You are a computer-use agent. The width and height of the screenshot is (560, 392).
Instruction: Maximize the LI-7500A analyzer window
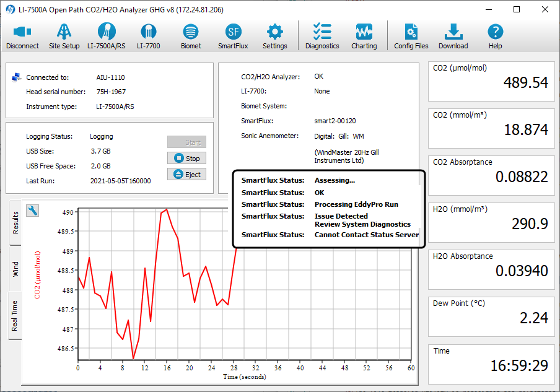click(517, 10)
